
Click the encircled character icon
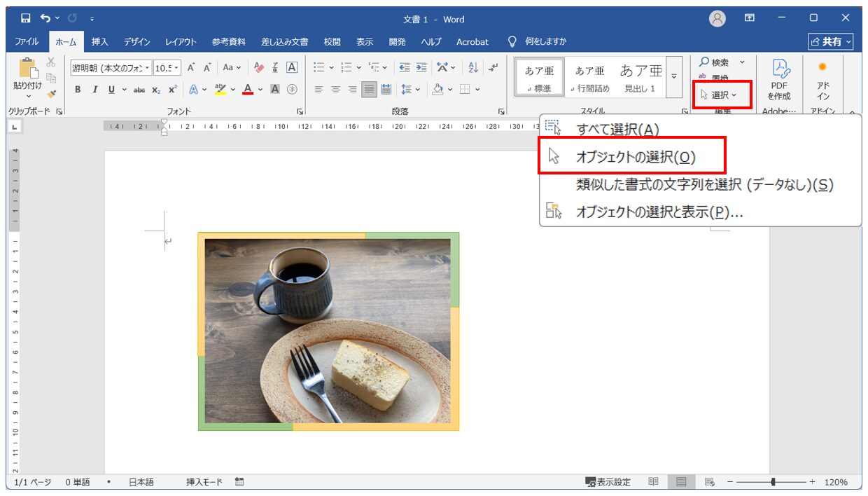pos(293,89)
